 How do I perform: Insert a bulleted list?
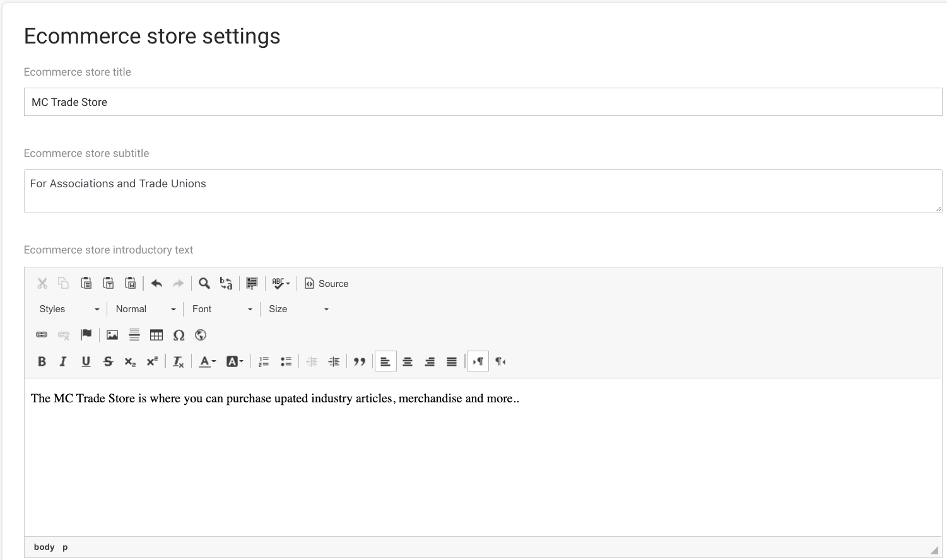pos(286,361)
